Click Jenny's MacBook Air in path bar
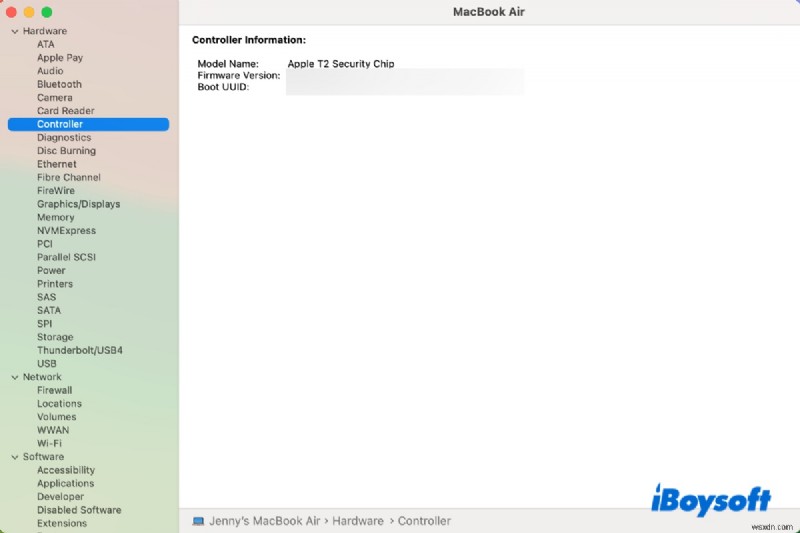 click(x=264, y=521)
